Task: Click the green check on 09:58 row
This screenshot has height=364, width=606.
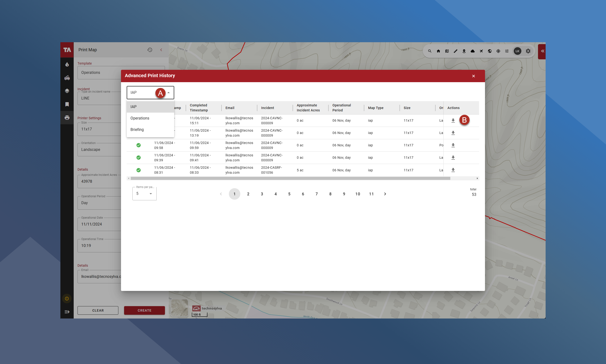Action: (138, 145)
